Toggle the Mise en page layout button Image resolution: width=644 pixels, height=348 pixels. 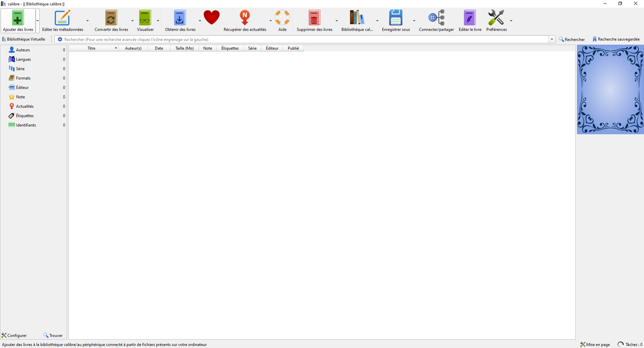pos(595,344)
